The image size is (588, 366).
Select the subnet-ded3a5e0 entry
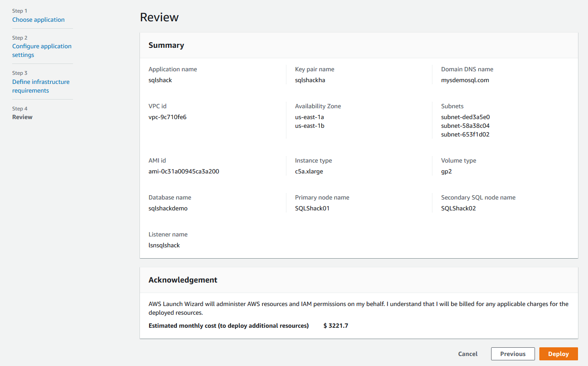point(465,117)
